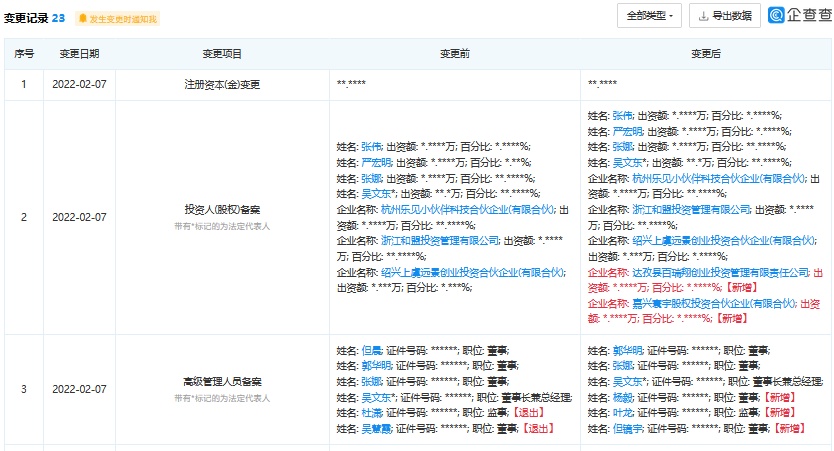Open 叶龙 supervisor link marked 新增
This screenshot has height=451, width=834.
623,412
